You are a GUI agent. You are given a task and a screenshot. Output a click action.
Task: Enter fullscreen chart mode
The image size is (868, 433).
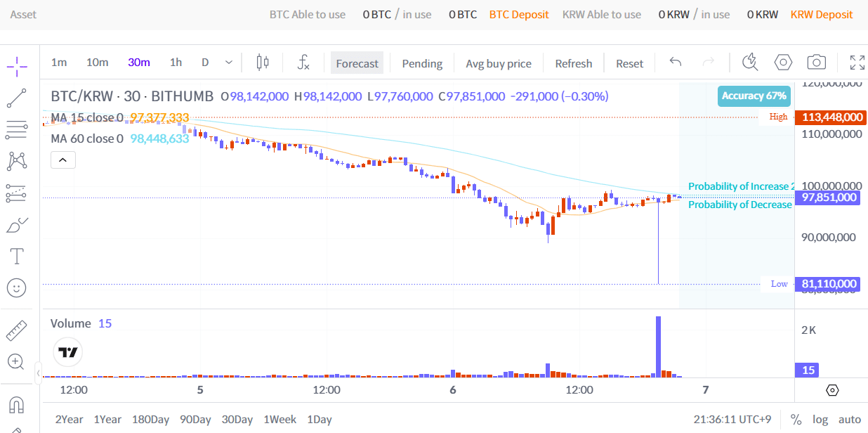(x=857, y=63)
